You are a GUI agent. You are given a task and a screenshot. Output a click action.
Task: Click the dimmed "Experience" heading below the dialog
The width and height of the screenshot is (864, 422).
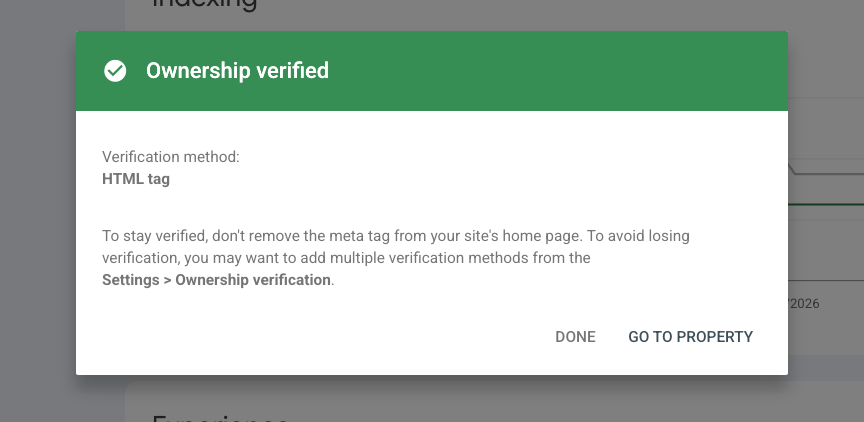point(219,418)
